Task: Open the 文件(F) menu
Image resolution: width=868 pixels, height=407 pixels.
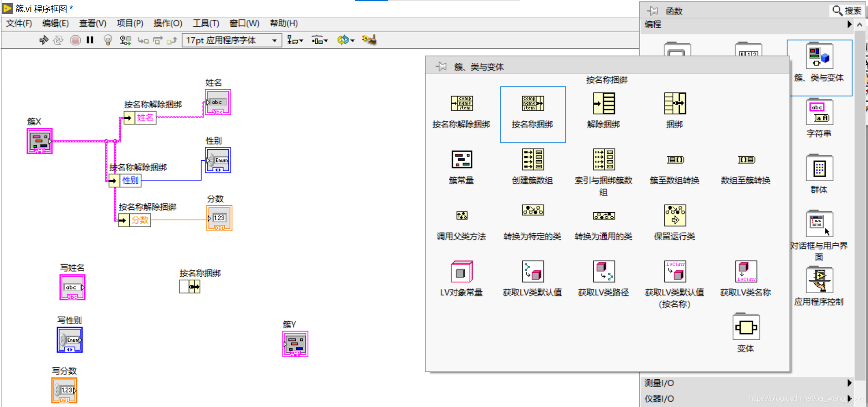Action: pyautogui.click(x=19, y=23)
